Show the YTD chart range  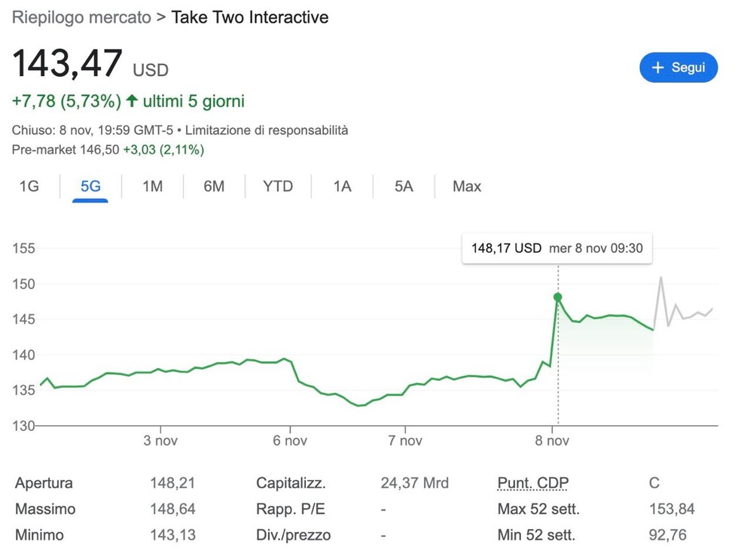pyautogui.click(x=278, y=187)
